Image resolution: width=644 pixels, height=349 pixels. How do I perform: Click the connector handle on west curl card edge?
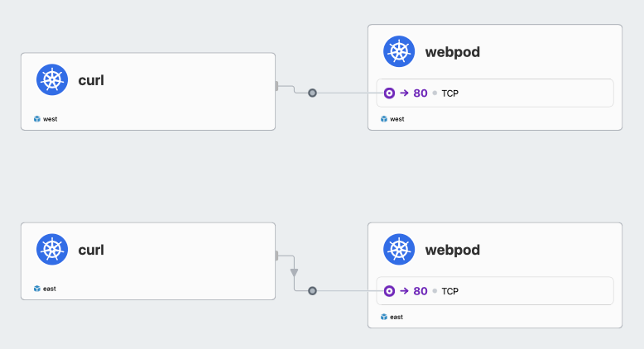pyautogui.click(x=276, y=86)
